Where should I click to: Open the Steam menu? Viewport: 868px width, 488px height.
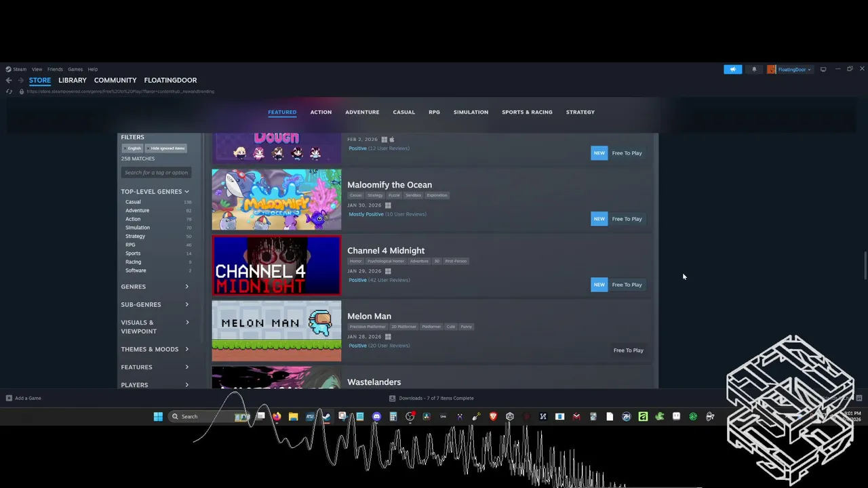(16, 69)
